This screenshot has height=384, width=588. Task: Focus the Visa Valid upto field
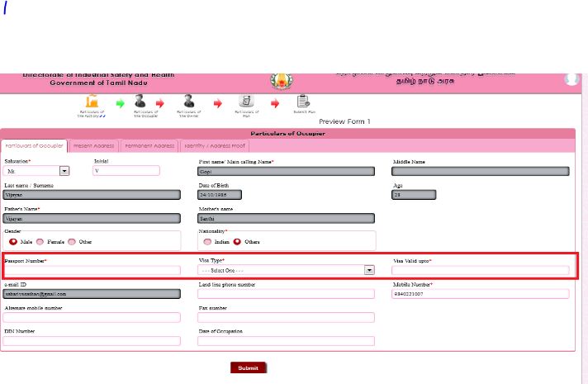[481, 270]
